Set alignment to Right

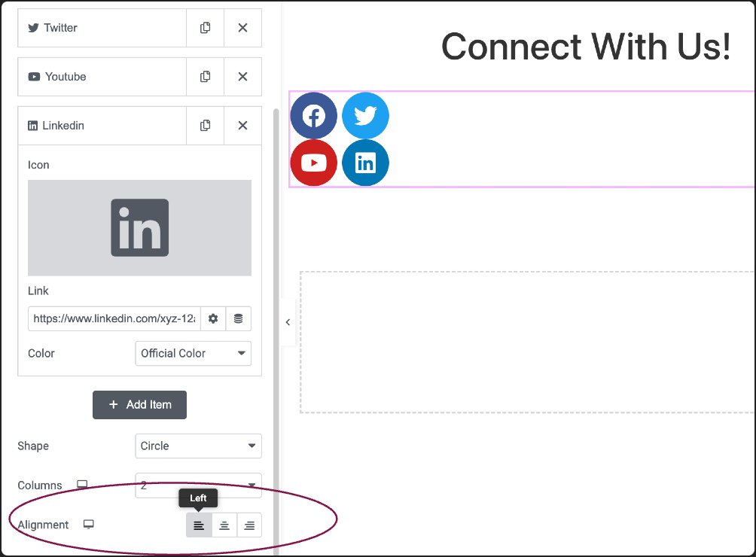point(249,525)
